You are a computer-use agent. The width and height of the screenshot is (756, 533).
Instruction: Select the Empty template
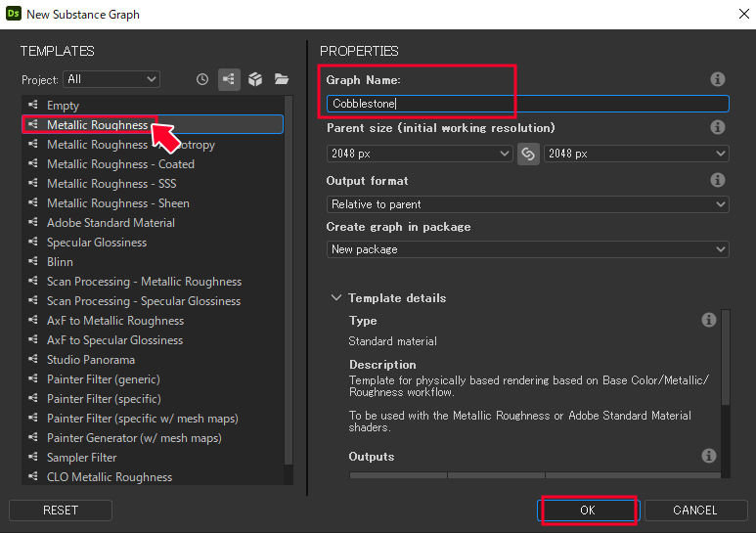click(153, 105)
